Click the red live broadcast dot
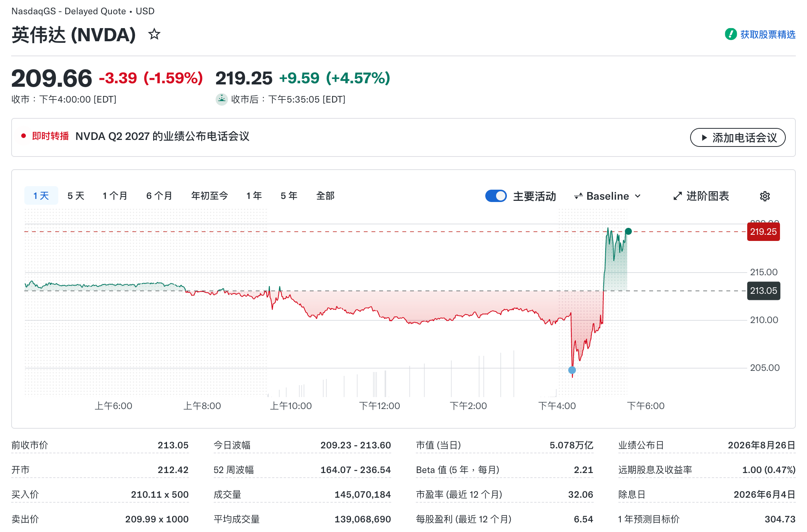807x532 pixels. pos(24,136)
